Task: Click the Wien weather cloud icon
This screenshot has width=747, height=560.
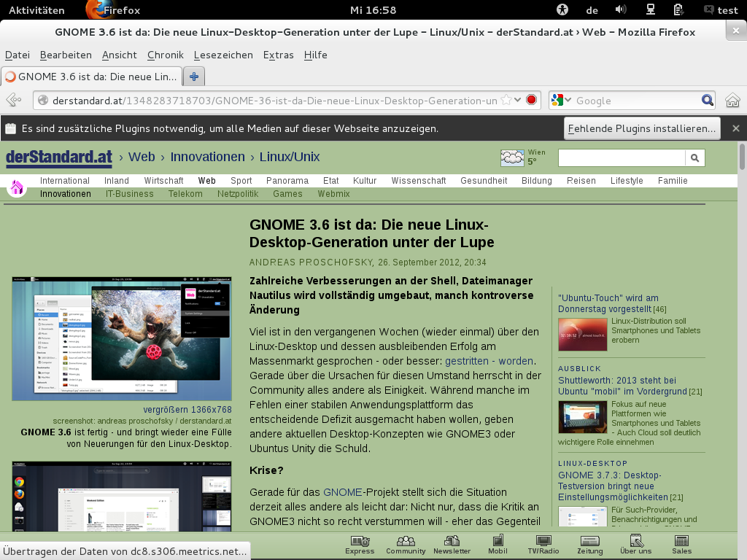Action: (x=512, y=157)
